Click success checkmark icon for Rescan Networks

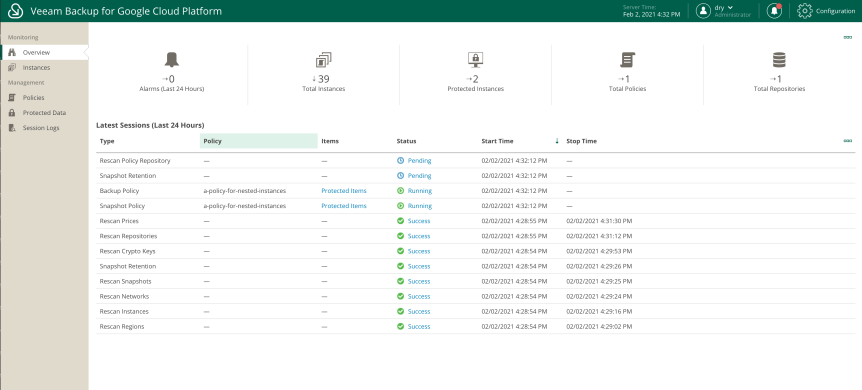(400, 296)
